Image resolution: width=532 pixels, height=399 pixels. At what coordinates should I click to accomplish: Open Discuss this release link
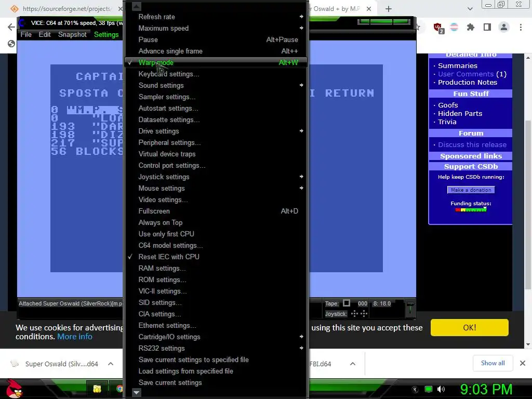tap(472, 145)
